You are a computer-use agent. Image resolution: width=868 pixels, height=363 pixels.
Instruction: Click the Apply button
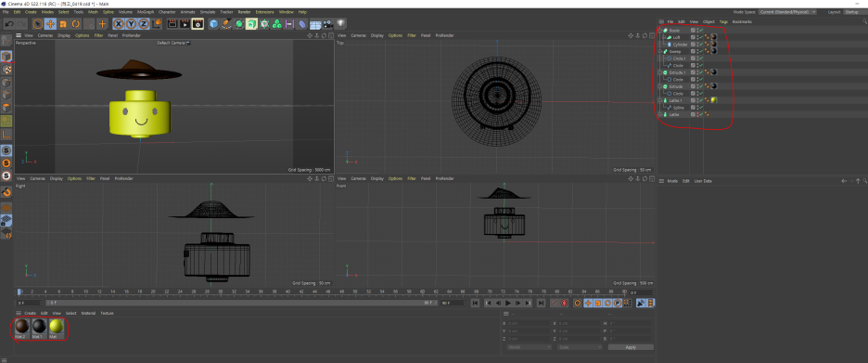pyautogui.click(x=631, y=347)
